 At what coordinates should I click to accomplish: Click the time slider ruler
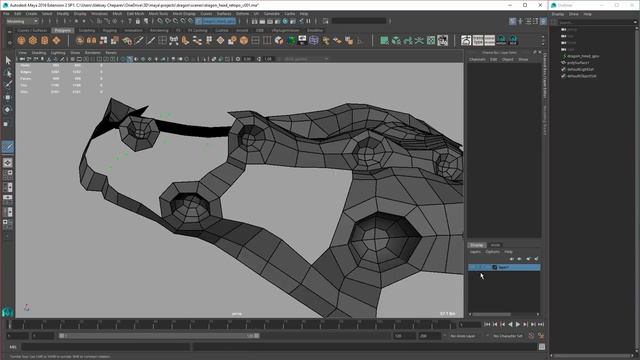[x=232, y=324]
